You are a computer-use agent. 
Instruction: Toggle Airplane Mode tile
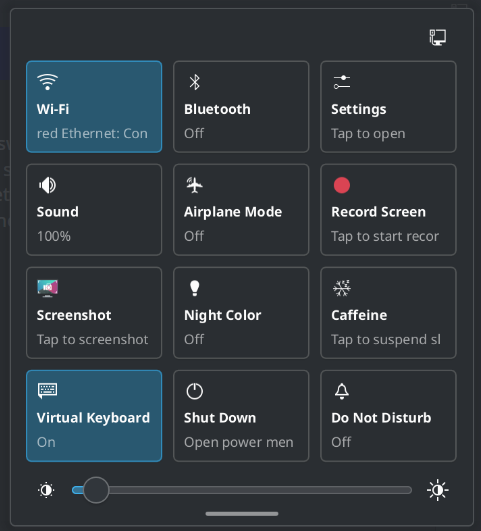point(241,210)
